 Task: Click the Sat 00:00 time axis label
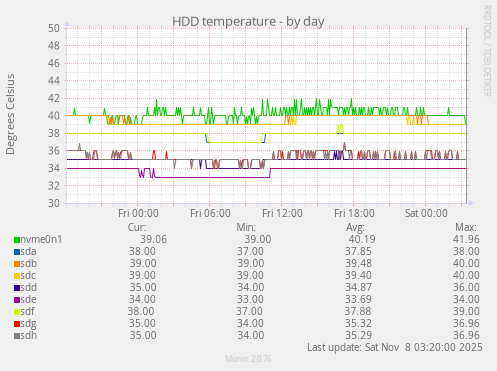[x=426, y=213]
